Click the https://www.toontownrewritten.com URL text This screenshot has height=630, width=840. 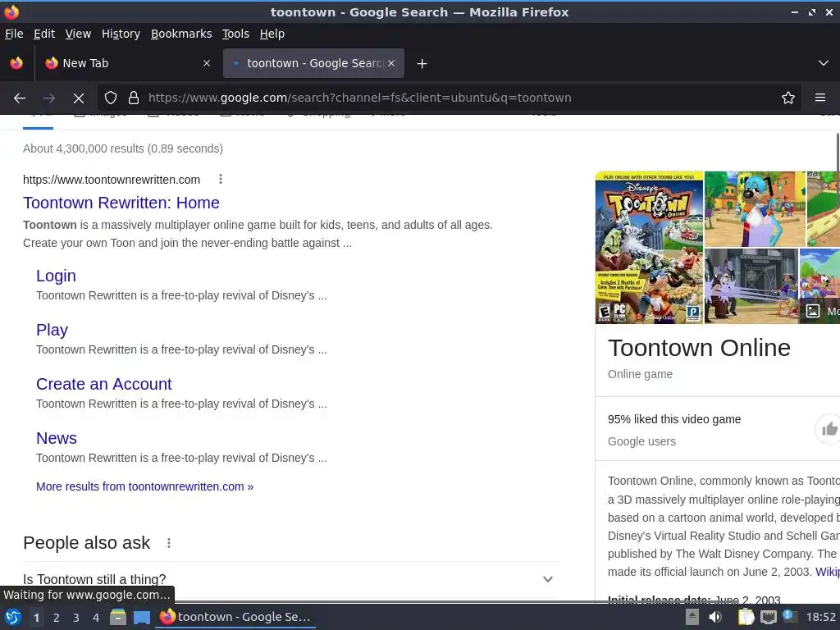tap(112, 180)
